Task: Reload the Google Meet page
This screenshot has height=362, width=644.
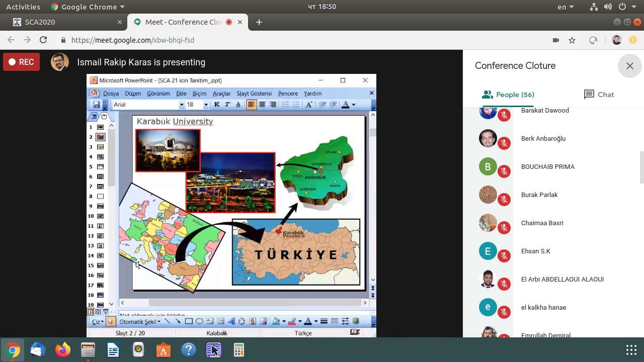Action: (x=43, y=40)
